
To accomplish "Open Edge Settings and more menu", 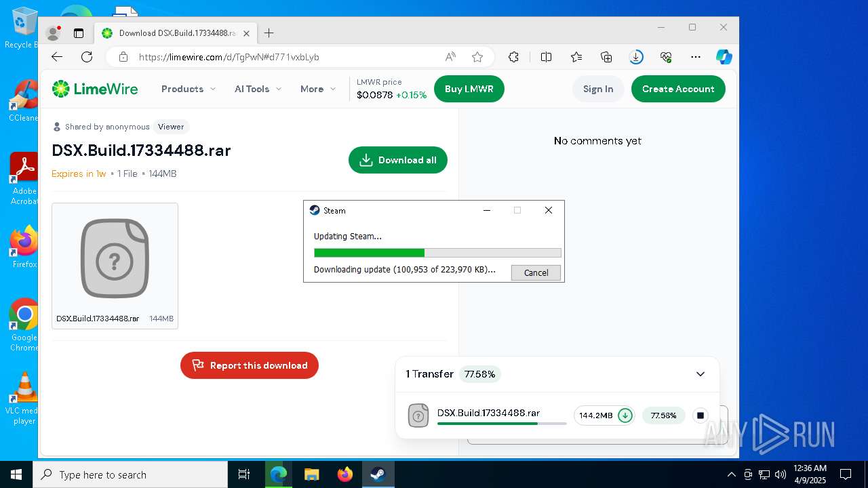I will [696, 57].
